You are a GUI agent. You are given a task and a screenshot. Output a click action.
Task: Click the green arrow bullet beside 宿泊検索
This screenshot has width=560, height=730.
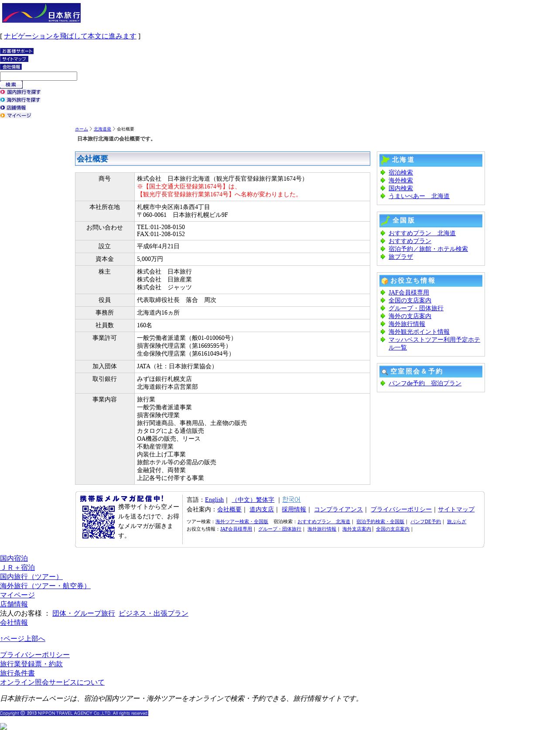383,172
